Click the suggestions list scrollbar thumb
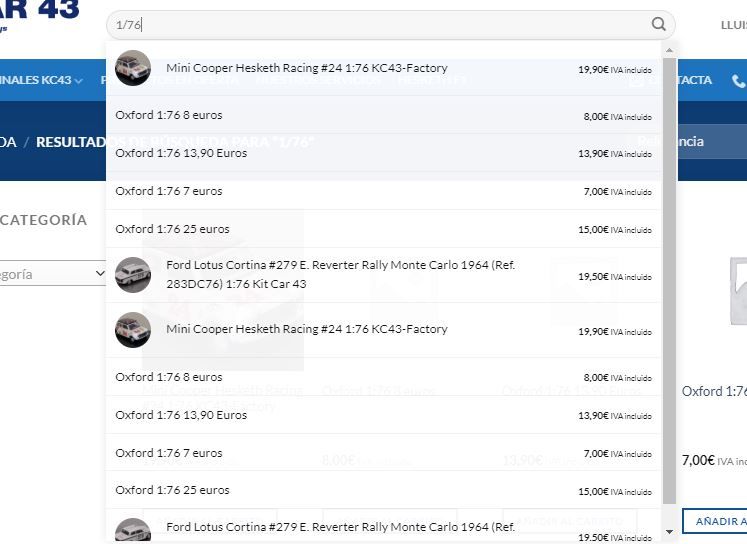 [669, 281]
